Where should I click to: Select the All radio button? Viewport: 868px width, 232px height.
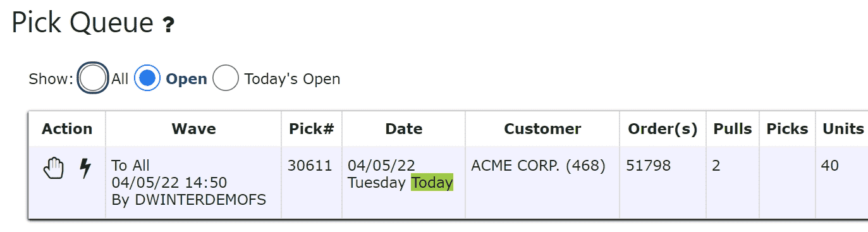93,79
